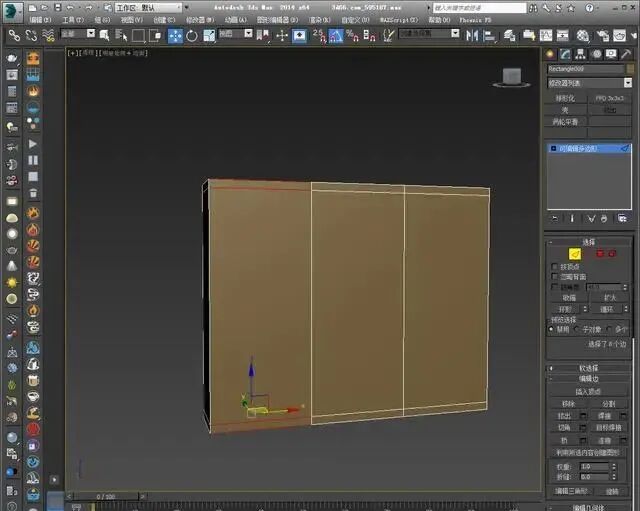
Task: Open Render Setup icon in toolbar
Action: coord(602,36)
